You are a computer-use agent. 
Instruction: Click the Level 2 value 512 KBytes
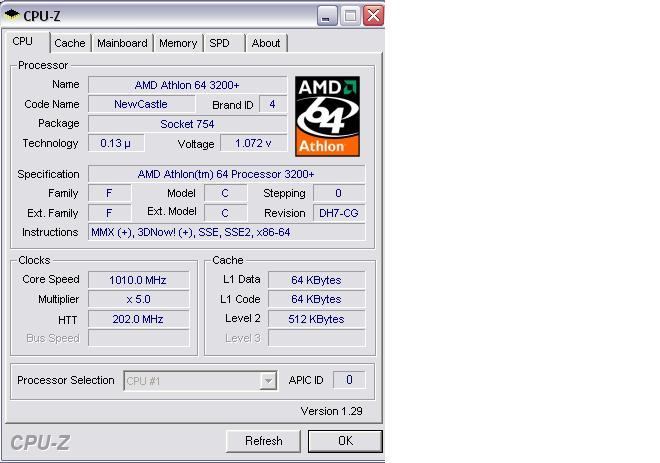pyautogui.click(x=317, y=319)
